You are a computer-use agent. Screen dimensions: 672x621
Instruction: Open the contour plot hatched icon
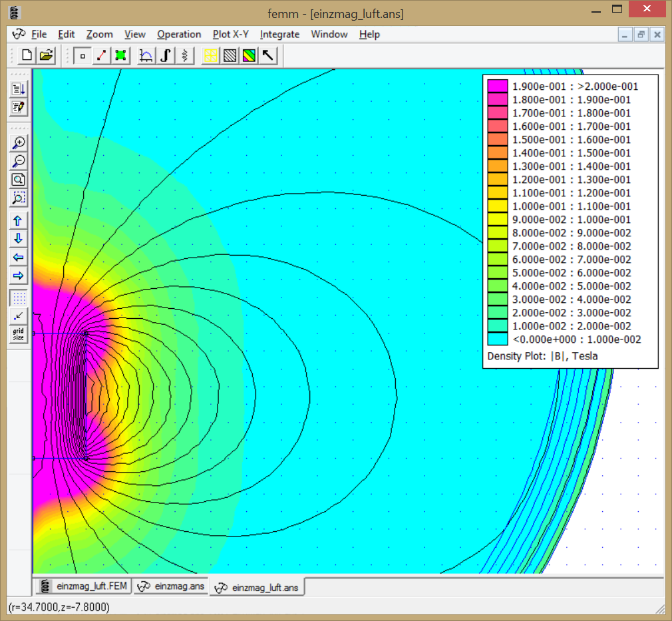click(x=230, y=56)
